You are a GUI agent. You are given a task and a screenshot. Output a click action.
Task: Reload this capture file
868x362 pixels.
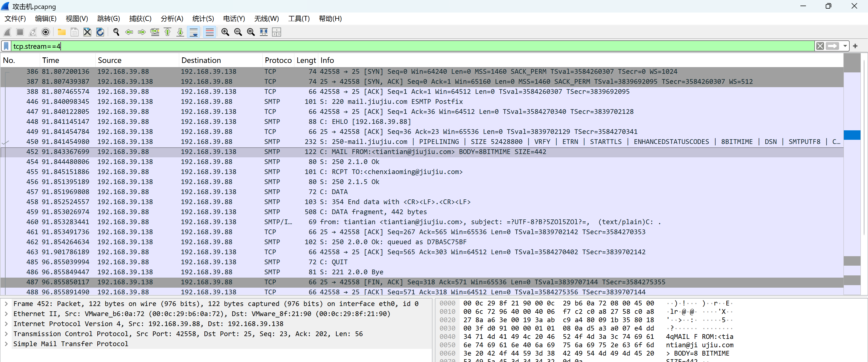tap(100, 32)
